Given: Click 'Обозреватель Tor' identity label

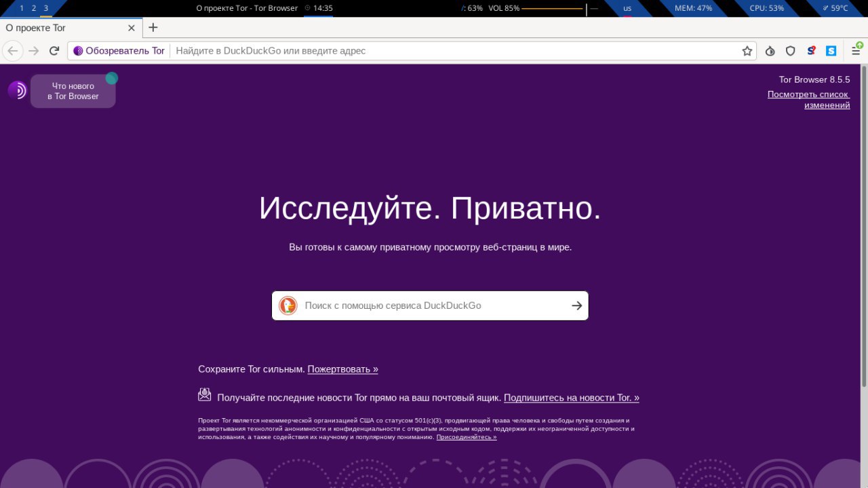Looking at the screenshot, I should coord(125,51).
